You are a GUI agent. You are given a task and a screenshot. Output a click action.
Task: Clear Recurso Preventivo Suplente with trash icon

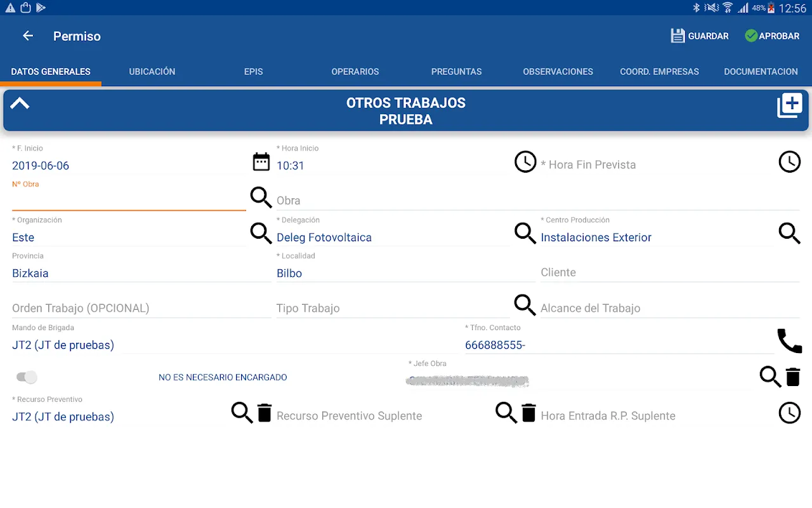(x=528, y=413)
